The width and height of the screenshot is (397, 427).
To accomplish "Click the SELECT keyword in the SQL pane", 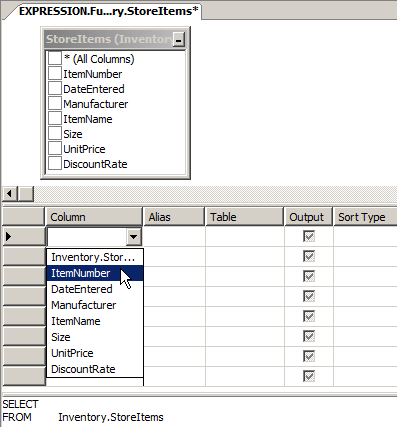I will click(21, 404).
